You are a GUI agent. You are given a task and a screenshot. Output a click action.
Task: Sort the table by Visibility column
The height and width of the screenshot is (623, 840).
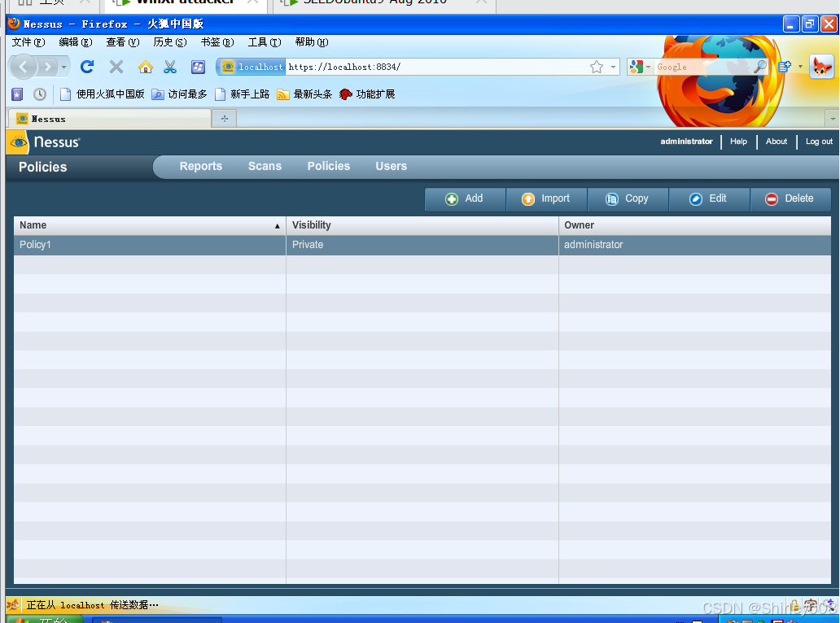tap(422, 225)
